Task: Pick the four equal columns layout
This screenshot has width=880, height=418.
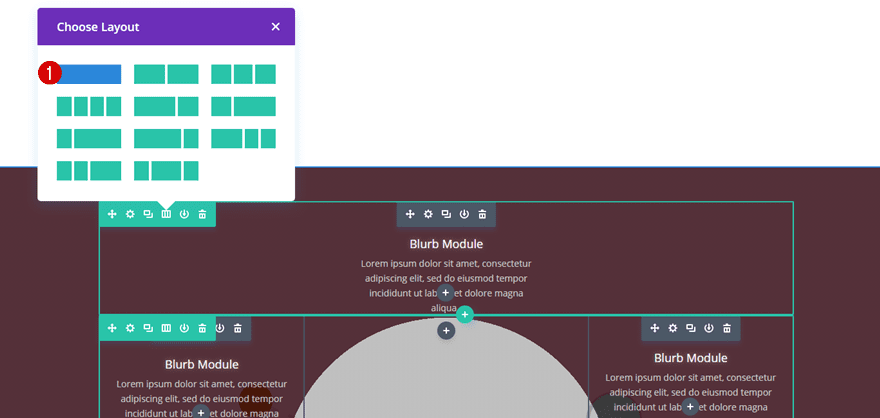Action: click(x=89, y=107)
